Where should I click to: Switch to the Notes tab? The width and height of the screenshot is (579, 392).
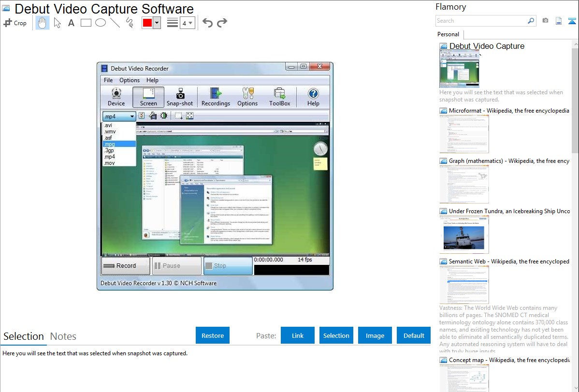tap(63, 336)
